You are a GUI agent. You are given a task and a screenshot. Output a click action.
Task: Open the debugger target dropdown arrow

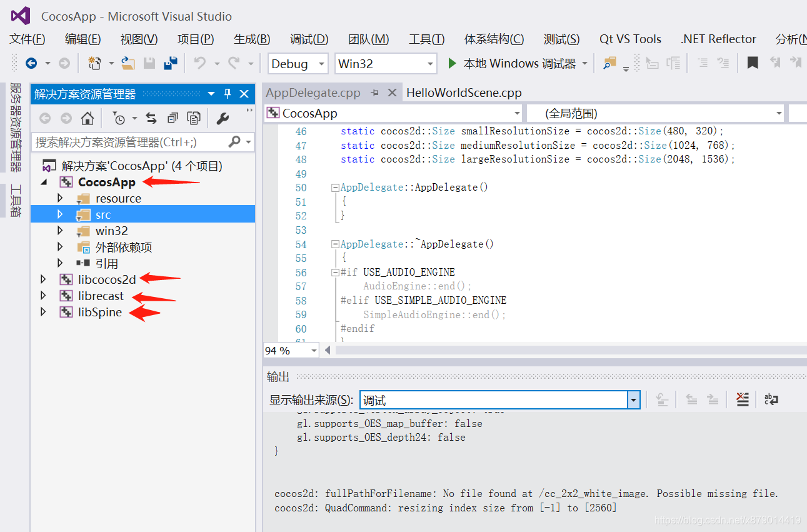point(585,63)
